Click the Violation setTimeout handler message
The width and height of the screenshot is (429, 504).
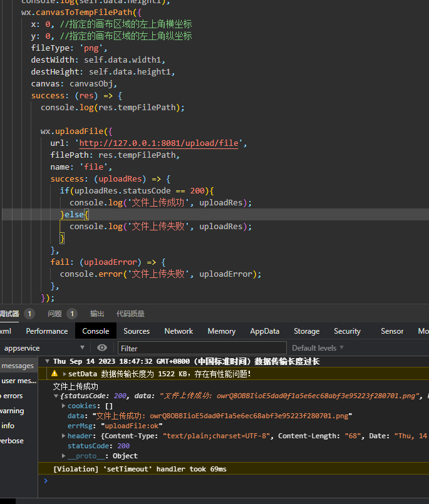click(x=140, y=469)
